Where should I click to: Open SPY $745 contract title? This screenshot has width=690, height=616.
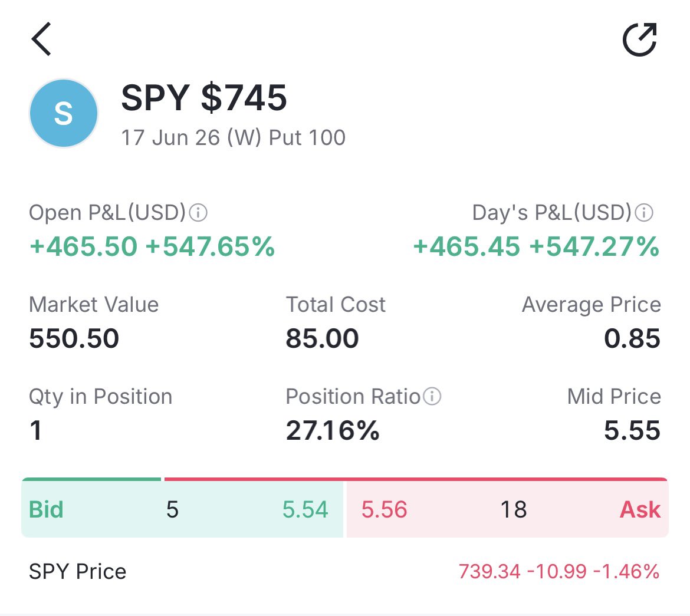(203, 97)
